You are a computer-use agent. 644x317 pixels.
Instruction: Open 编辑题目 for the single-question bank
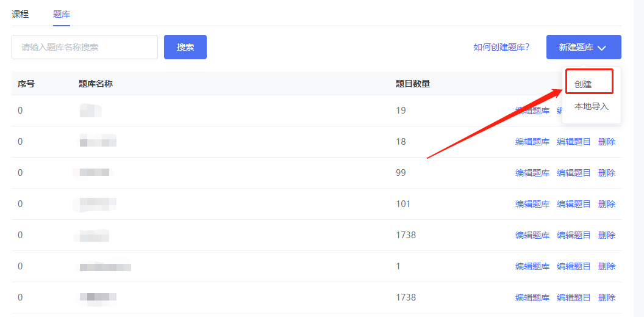pyautogui.click(x=573, y=266)
